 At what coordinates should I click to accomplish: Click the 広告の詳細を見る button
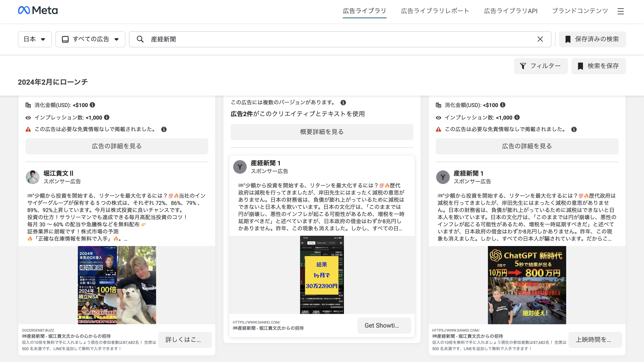click(117, 146)
